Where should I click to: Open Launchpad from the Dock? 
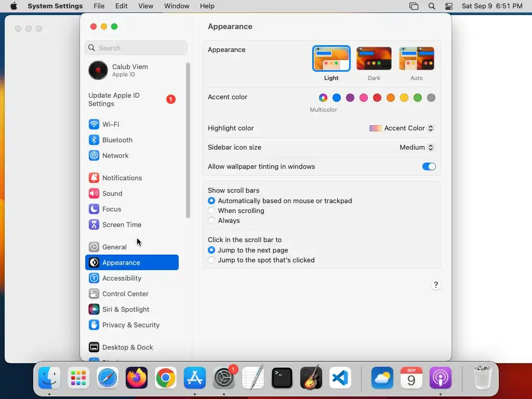point(78,378)
